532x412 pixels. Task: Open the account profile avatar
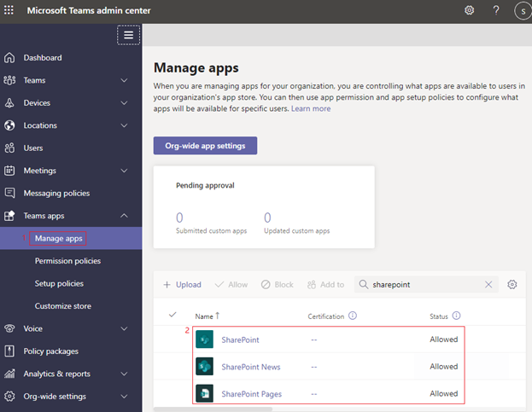(x=523, y=11)
